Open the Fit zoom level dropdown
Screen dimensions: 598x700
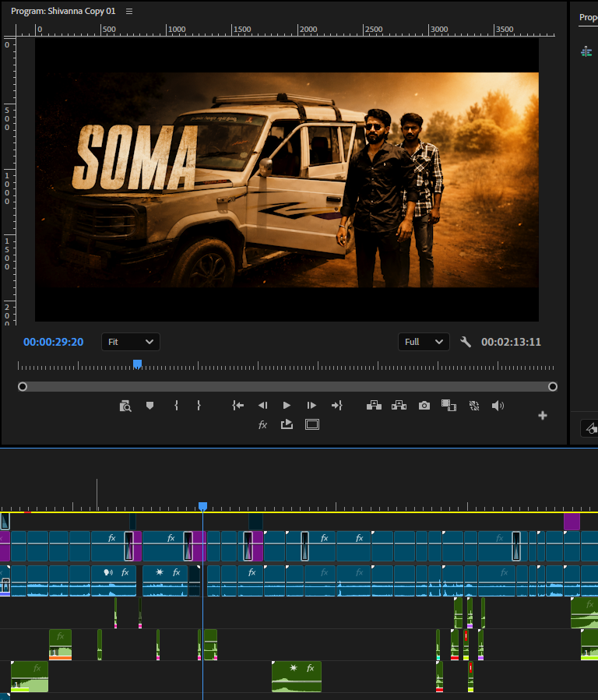130,342
